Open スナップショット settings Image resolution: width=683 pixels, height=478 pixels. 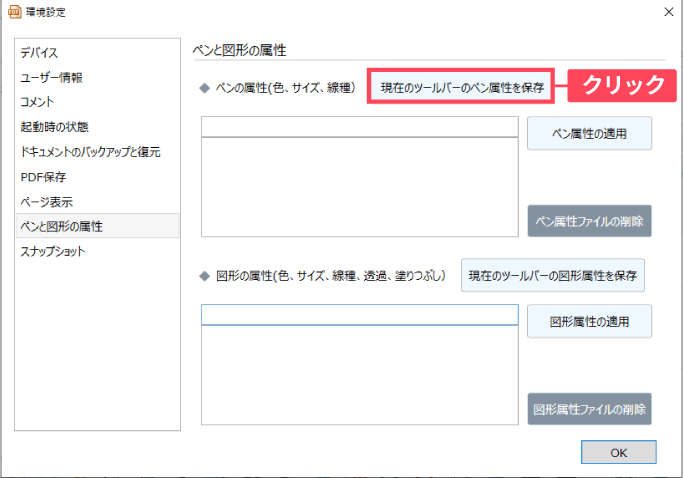[52, 252]
